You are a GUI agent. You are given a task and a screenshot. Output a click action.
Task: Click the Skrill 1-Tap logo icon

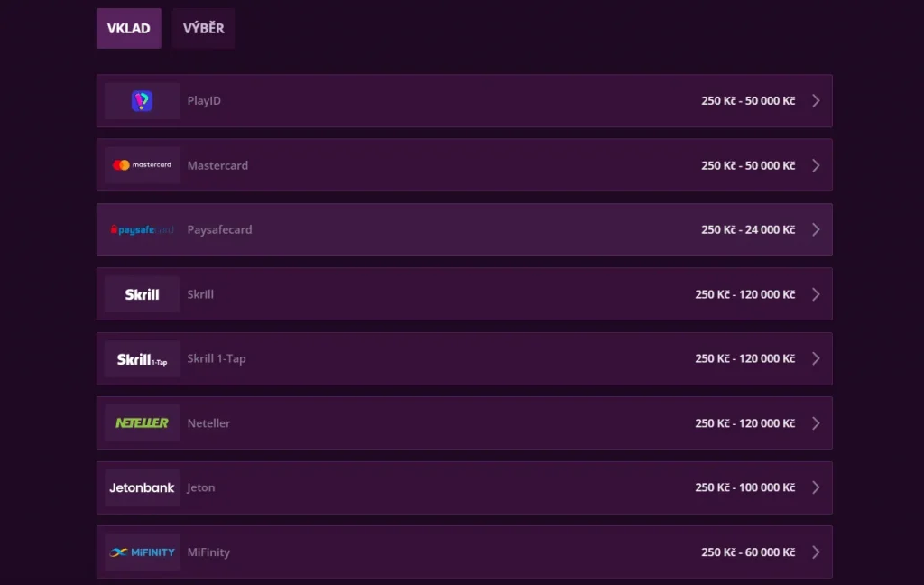[142, 359]
